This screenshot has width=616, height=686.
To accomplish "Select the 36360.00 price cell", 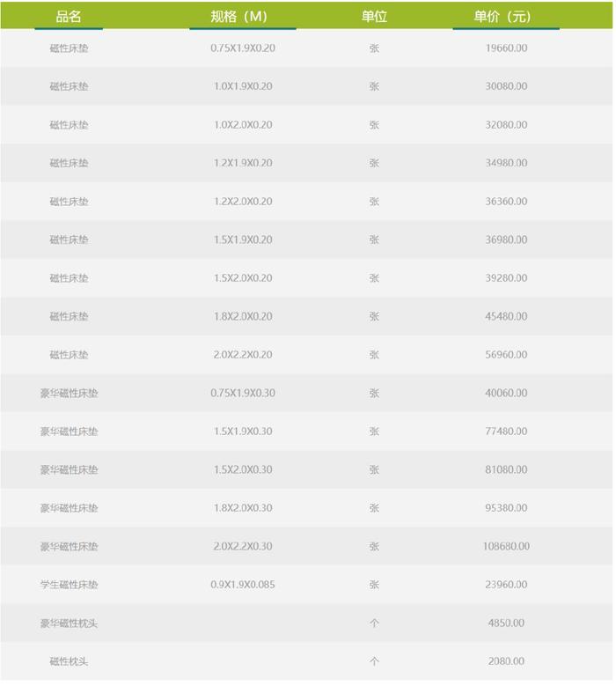I will coord(506,202).
